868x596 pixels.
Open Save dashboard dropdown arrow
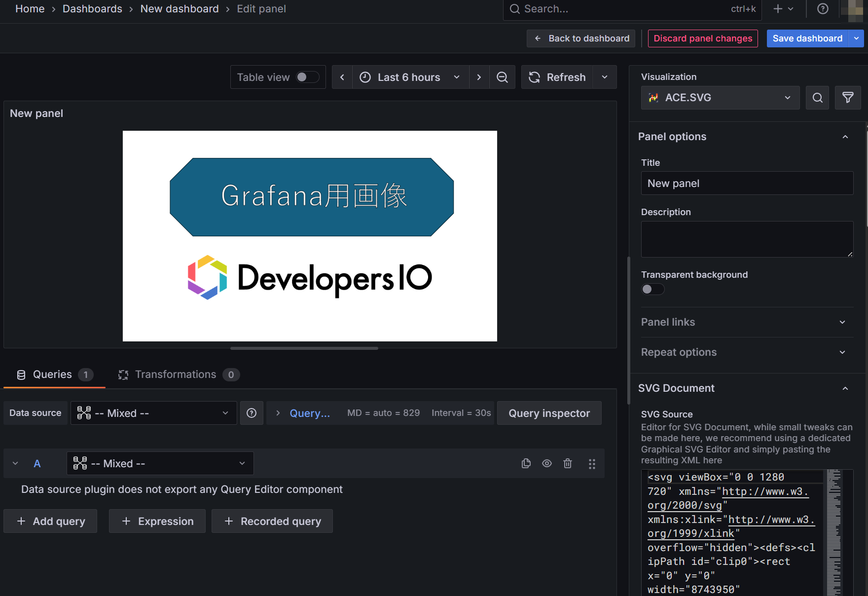(856, 38)
